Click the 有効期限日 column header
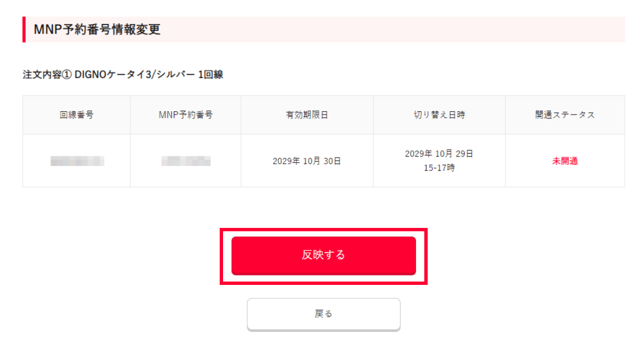Image resolution: width=644 pixels, height=362 pixels. pyautogui.click(x=307, y=115)
